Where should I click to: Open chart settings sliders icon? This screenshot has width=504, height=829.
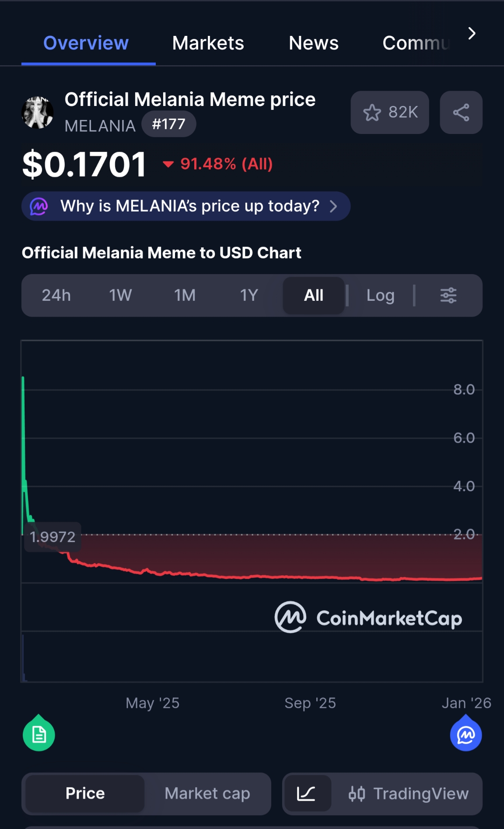(x=448, y=296)
